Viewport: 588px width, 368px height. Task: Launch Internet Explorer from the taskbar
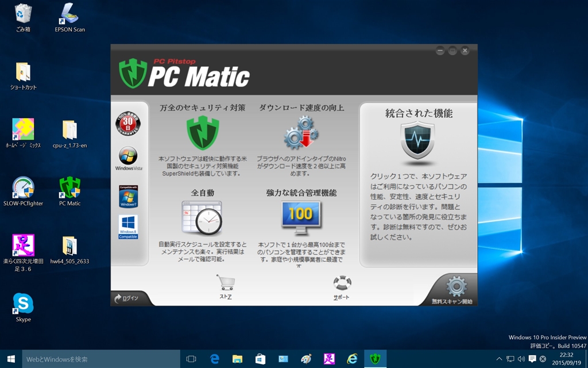352,359
